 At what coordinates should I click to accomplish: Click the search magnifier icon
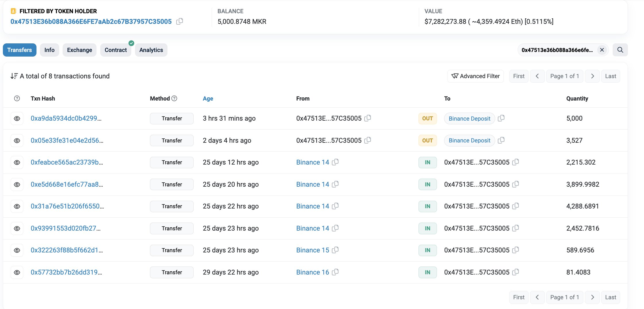620,50
